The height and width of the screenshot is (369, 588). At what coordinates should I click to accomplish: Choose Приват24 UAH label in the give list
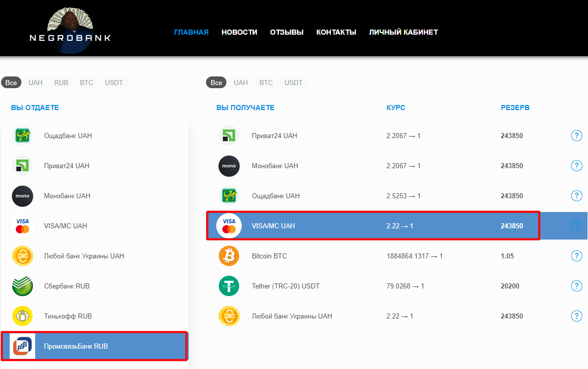point(67,166)
